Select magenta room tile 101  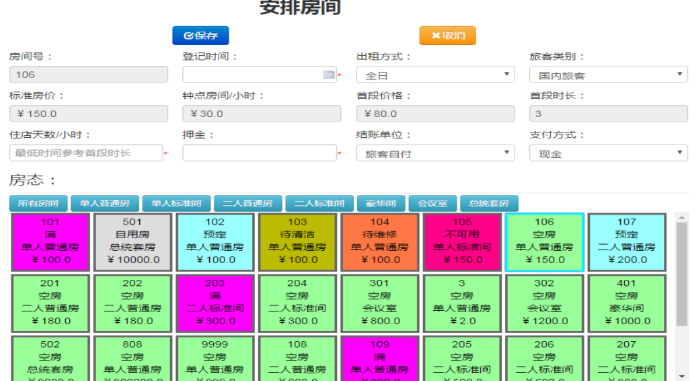(50, 242)
